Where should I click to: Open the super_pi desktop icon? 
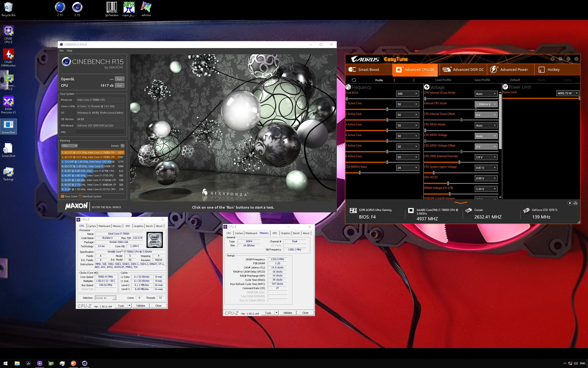coord(129,9)
